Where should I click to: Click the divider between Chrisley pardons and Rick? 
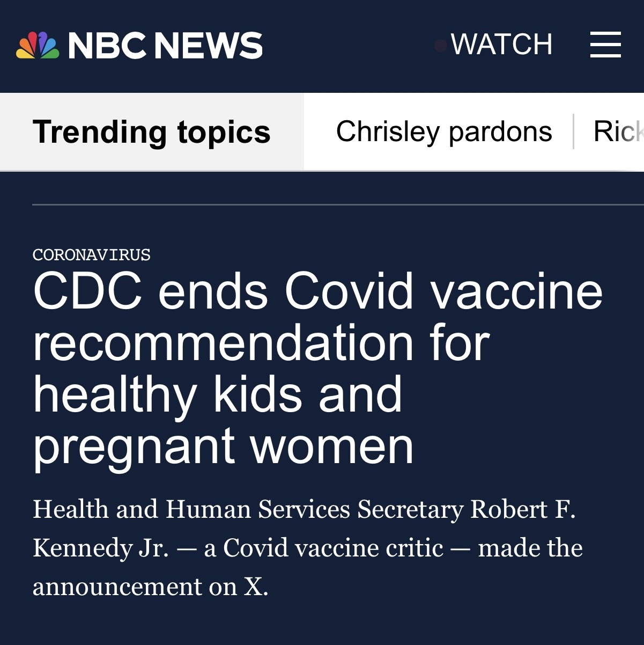(x=573, y=131)
